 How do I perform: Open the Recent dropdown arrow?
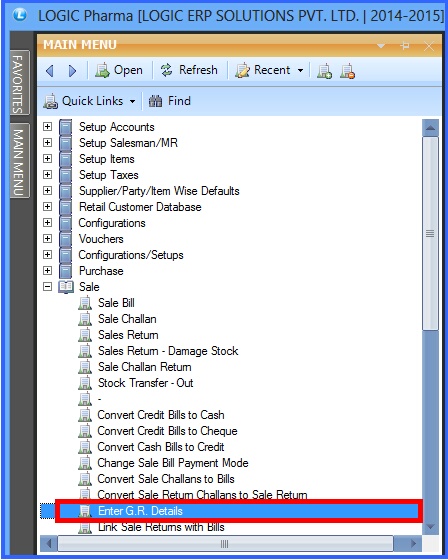click(x=300, y=70)
